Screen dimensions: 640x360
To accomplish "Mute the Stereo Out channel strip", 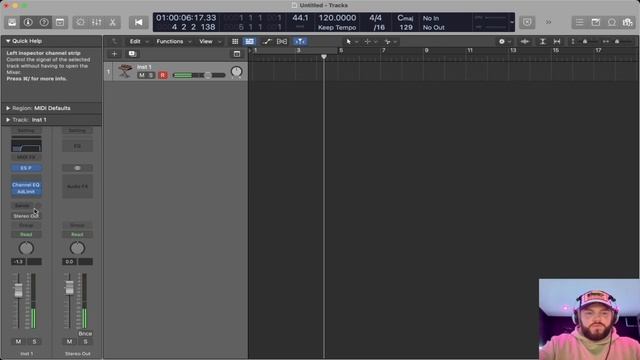I will coord(69,341).
